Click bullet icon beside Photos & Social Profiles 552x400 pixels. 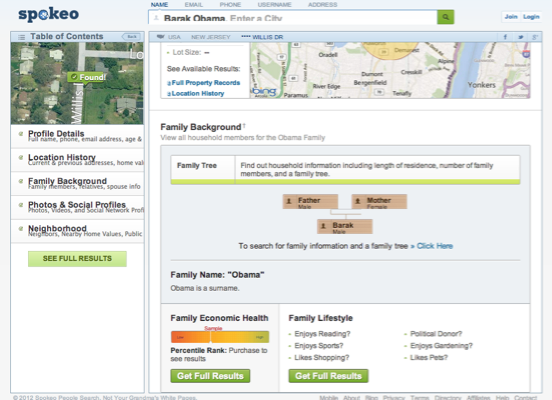pyautogui.click(x=21, y=205)
